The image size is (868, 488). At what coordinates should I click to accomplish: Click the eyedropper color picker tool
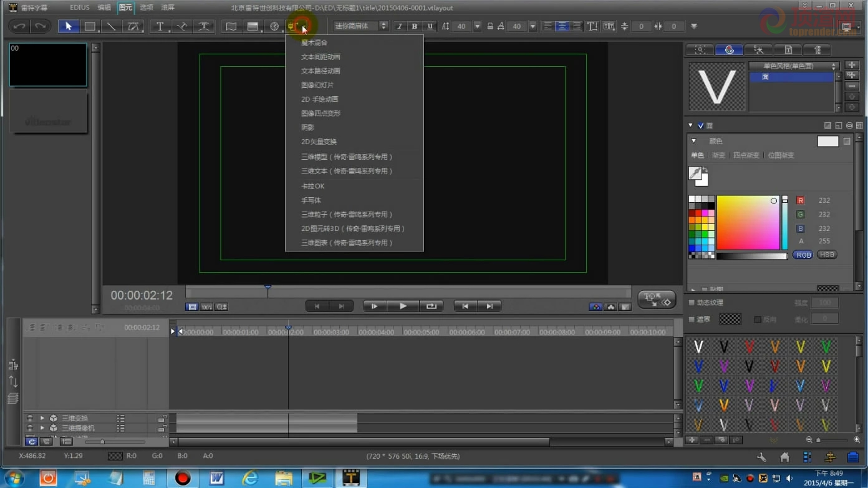click(x=695, y=173)
